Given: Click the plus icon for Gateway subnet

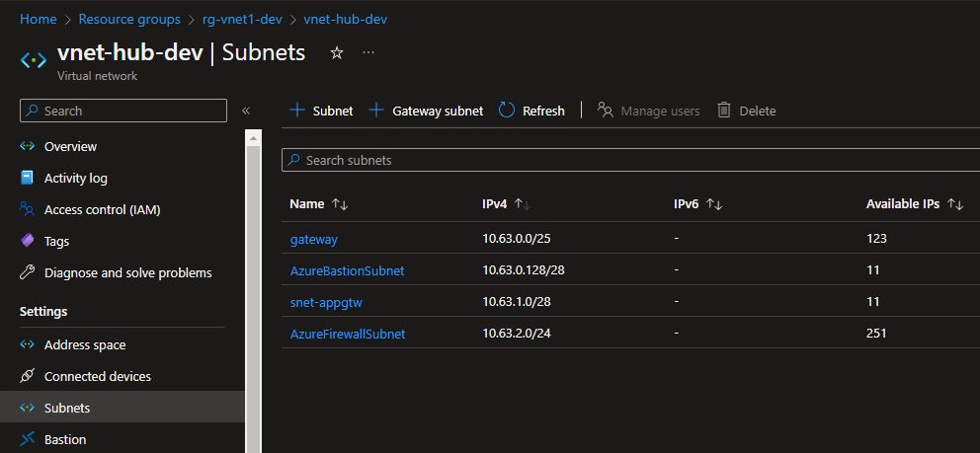Looking at the screenshot, I should pyautogui.click(x=375, y=111).
